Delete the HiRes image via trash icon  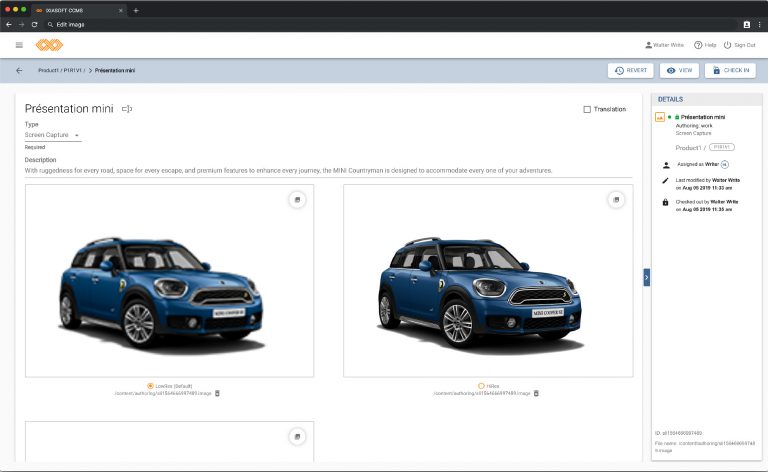point(536,393)
